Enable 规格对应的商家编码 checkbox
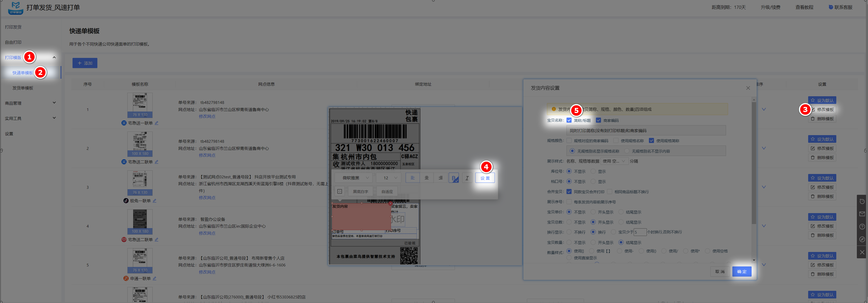868x303 pixels. coord(569,140)
